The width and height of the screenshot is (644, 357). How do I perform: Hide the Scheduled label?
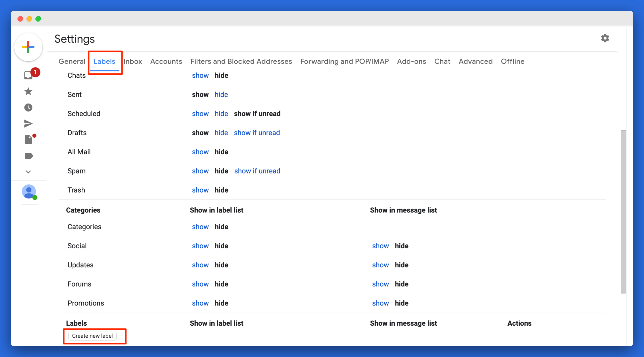pyautogui.click(x=221, y=114)
